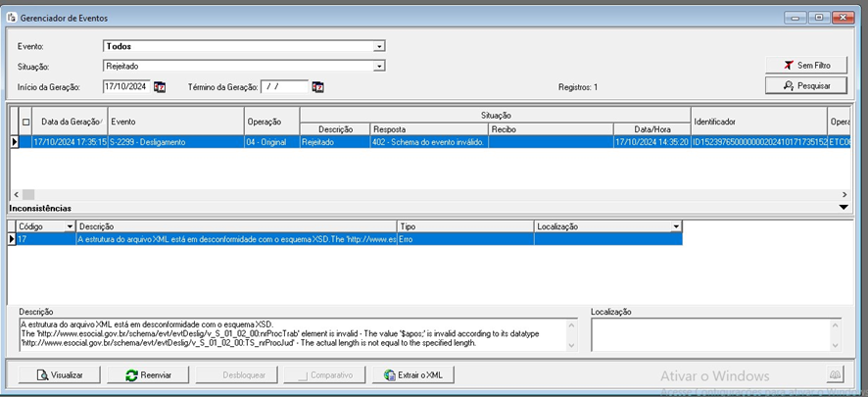Click the Sem Filtro funnel button

(x=805, y=65)
